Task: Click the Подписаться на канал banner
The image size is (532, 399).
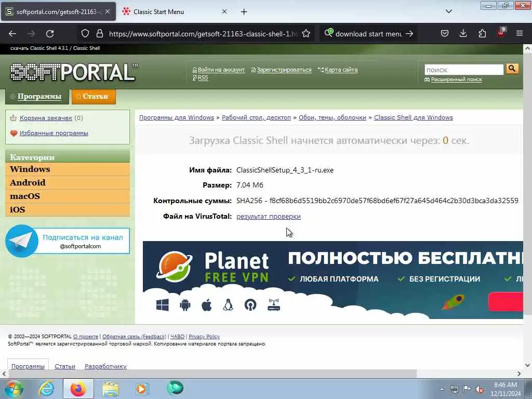Action: pyautogui.click(x=68, y=241)
